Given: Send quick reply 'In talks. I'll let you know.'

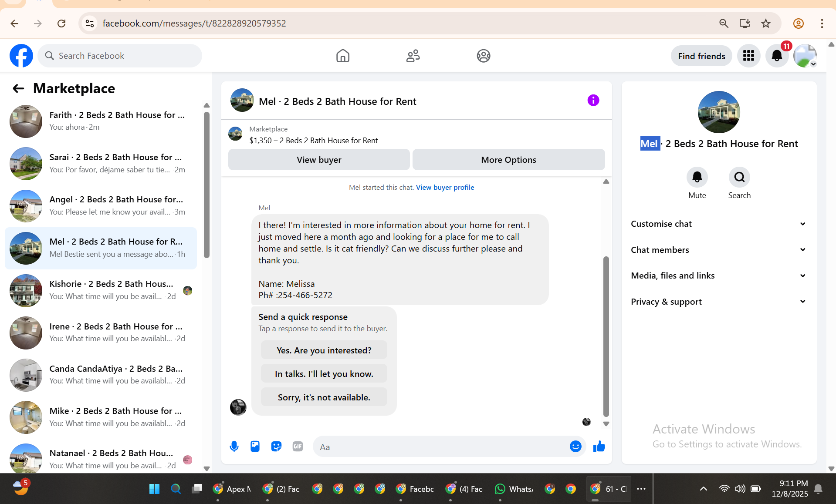Looking at the screenshot, I should [x=324, y=374].
